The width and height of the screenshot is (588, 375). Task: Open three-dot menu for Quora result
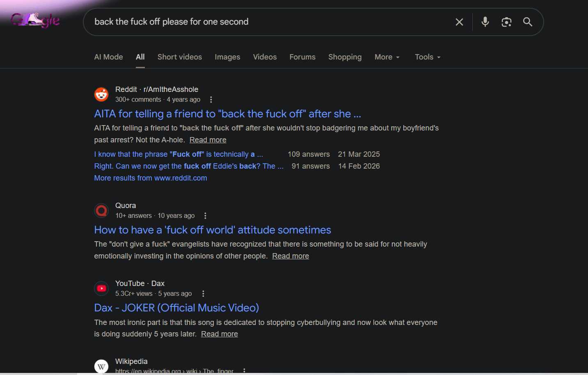point(205,216)
